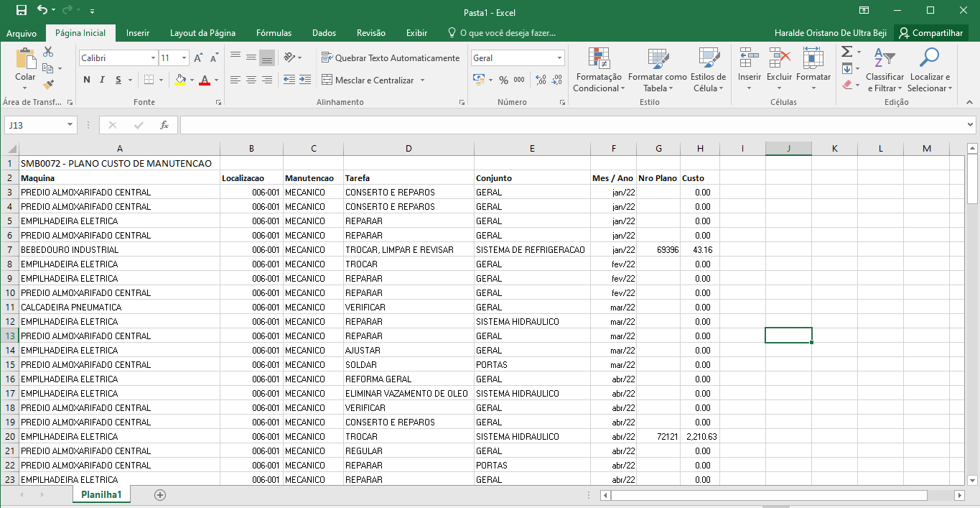Apply percent style to the number
Screen dimensions: 980x508
pos(503,80)
